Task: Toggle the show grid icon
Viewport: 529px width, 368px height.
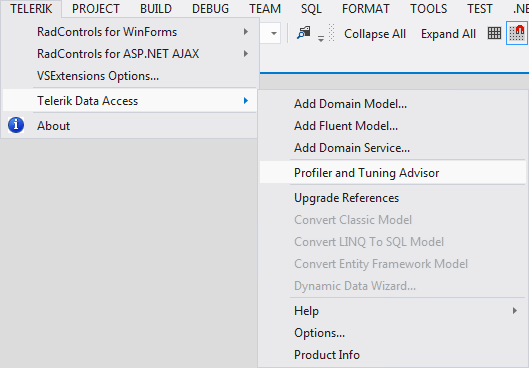Action: click(x=494, y=33)
